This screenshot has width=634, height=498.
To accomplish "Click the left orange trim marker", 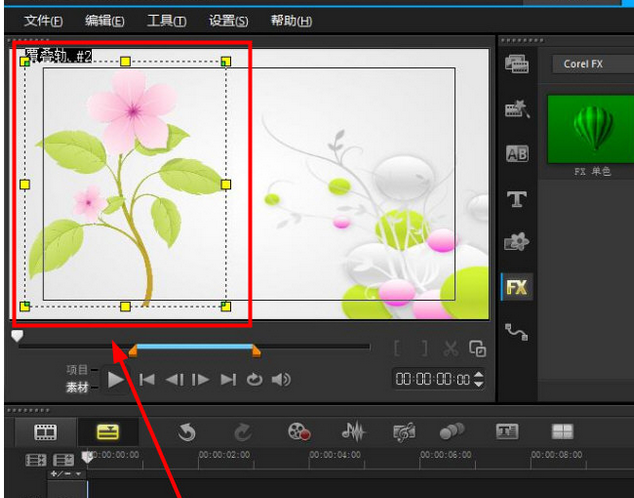I will pos(133,351).
